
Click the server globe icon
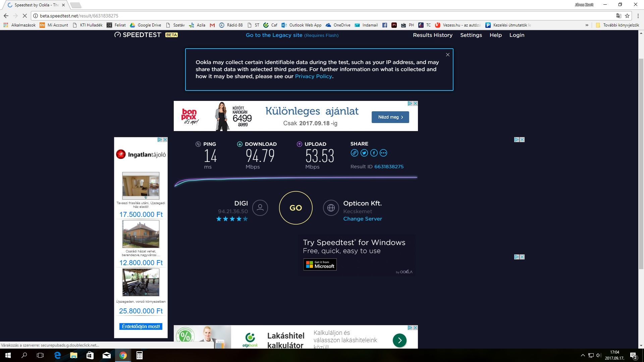point(331,208)
